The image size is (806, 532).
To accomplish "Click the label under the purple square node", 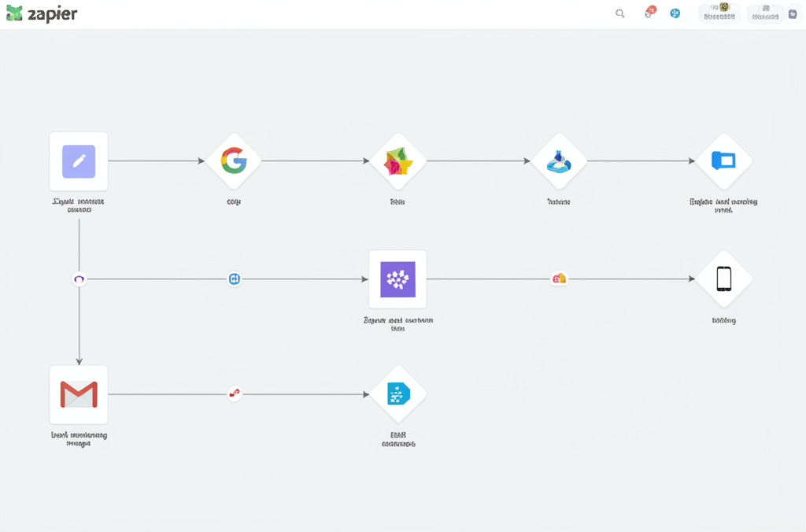I will 397,323.
